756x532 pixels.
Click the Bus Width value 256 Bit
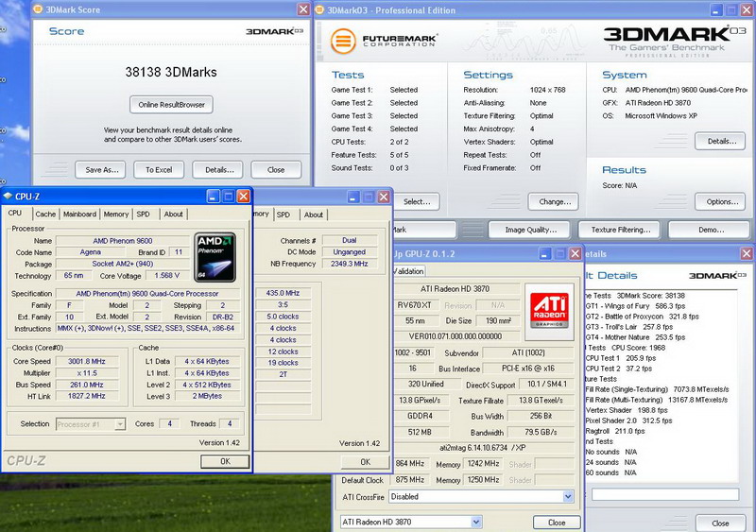click(x=541, y=416)
